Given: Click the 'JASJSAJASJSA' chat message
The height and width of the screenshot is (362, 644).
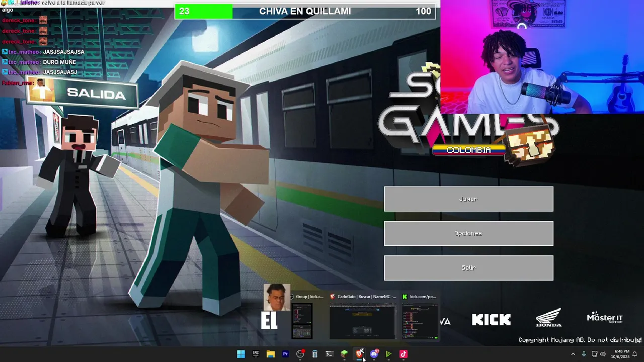Looking at the screenshot, I should 63,52.
